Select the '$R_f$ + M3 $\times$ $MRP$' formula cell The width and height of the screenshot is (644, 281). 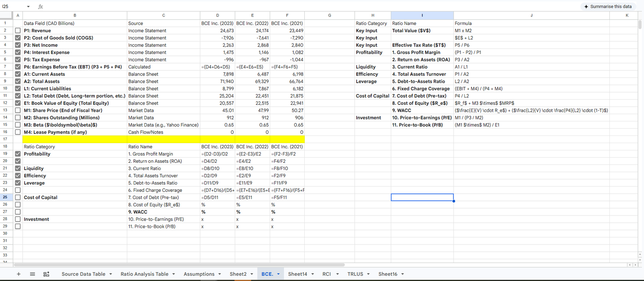pyautogui.click(x=531, y=103)
